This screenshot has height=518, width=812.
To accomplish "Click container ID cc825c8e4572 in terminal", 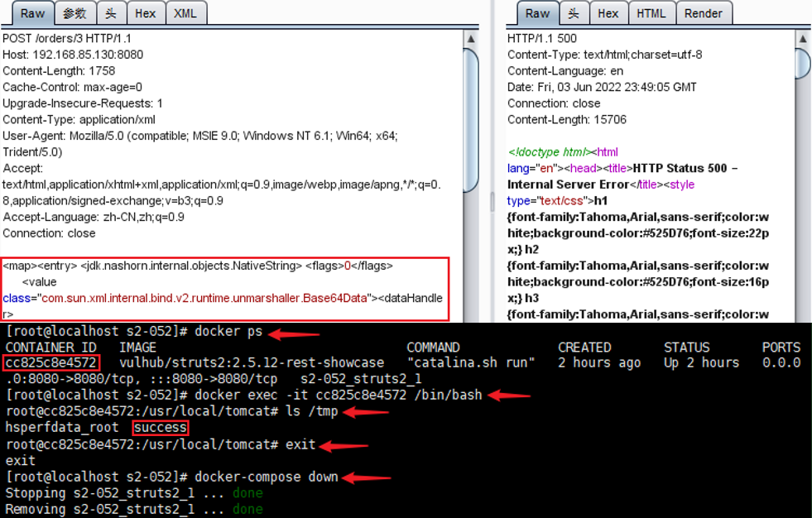I will tap(50, 362).
